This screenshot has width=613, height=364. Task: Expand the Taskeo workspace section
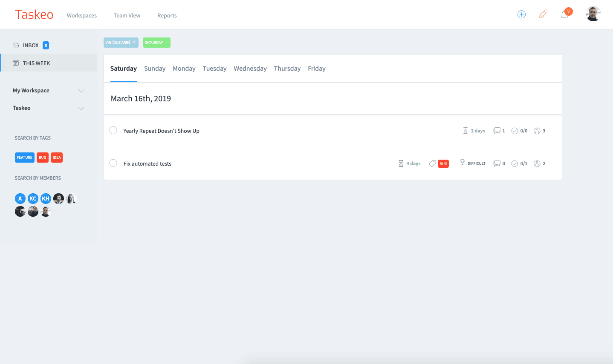pyautogui.click(x=81, y=108)
